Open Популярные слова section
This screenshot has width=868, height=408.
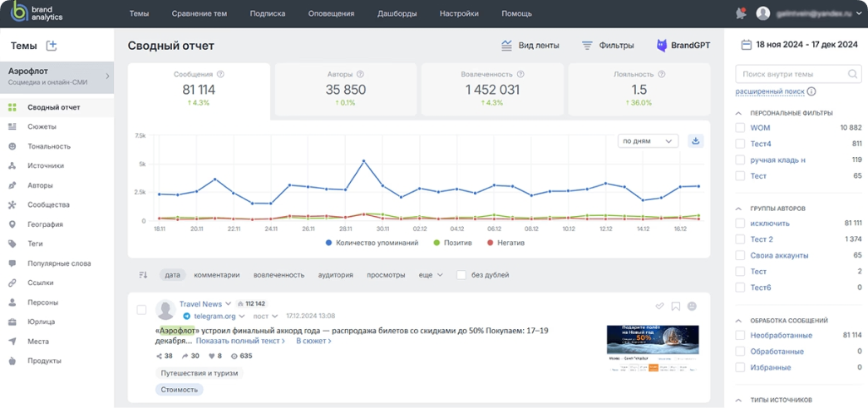pos(59,263)
